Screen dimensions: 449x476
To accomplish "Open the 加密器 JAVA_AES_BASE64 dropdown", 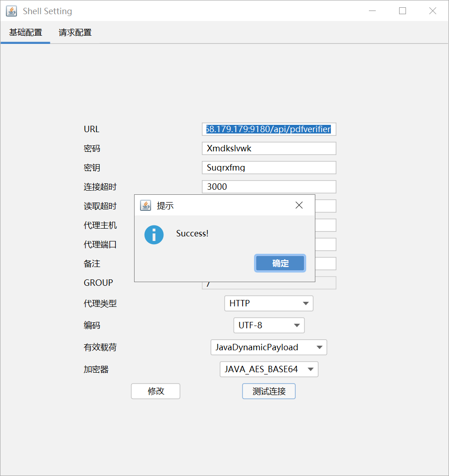I will coord(269,369).
